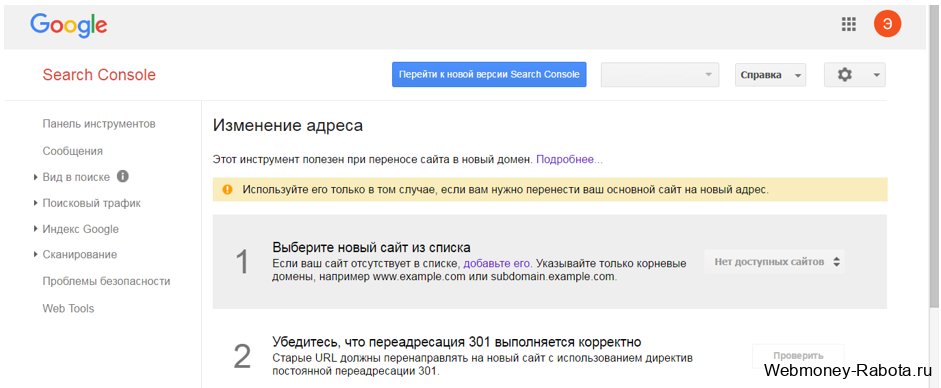Open the Нет доступных сайтов dropdown
This screenshot has height=388, width=941.
pos(774,261)
